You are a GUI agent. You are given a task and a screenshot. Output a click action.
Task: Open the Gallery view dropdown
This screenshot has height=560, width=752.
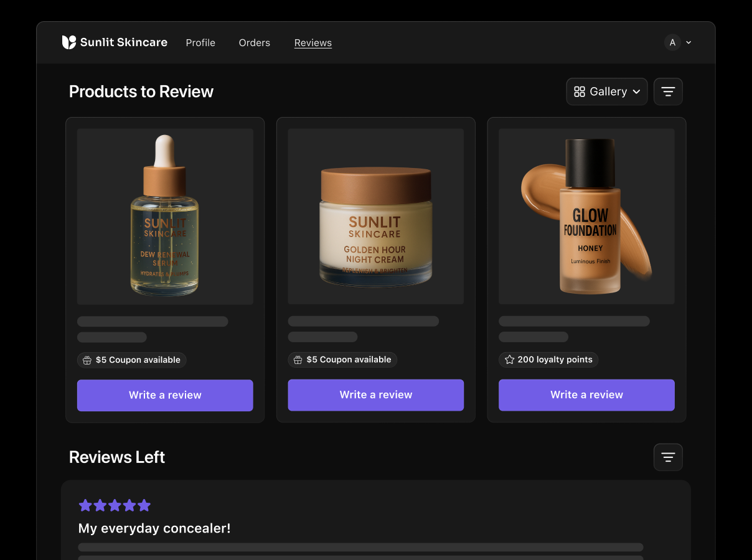607,91
